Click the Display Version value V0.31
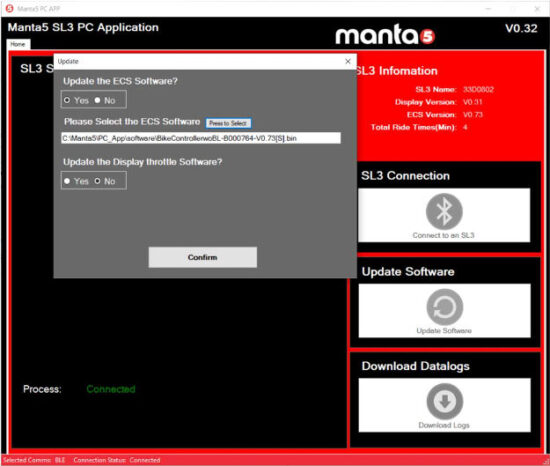Viewport: 550px width, 466px height. point(472,102)
